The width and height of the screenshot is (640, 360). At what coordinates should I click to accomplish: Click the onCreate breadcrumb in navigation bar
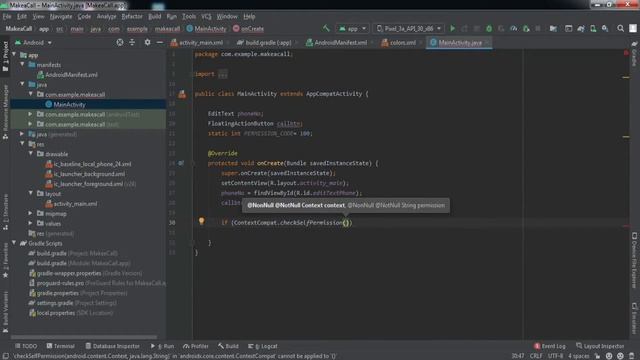(x=248, y=29)
